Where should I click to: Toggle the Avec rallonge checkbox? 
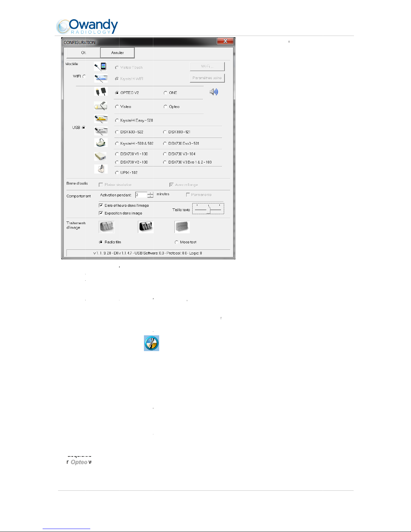[x=171, y=185]
